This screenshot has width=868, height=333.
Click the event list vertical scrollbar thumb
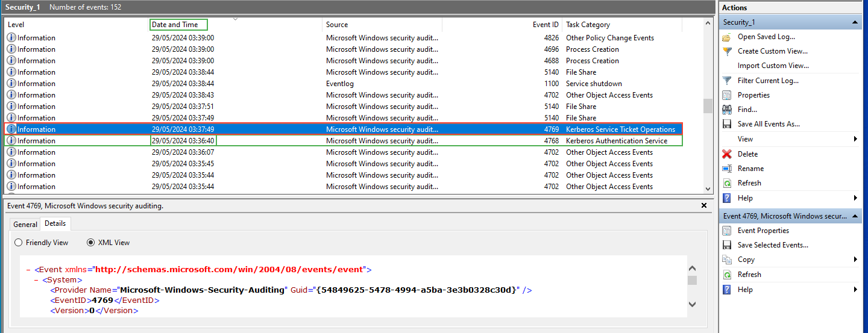point(708,106)
